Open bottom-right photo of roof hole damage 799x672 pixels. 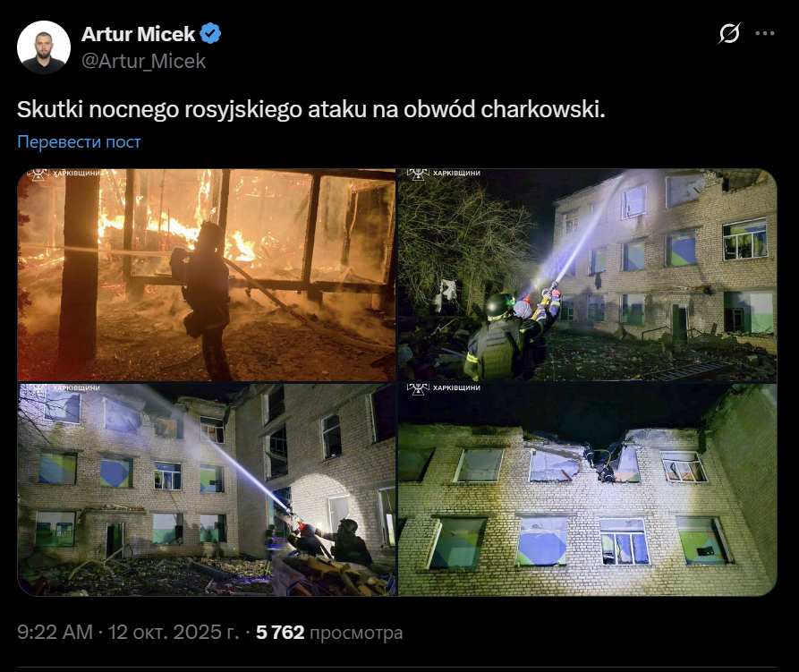(x=587, y=489)
